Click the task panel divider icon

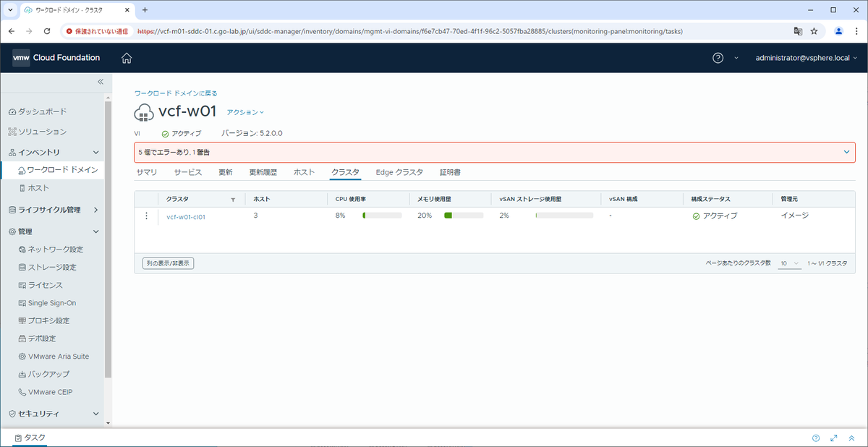851,438
